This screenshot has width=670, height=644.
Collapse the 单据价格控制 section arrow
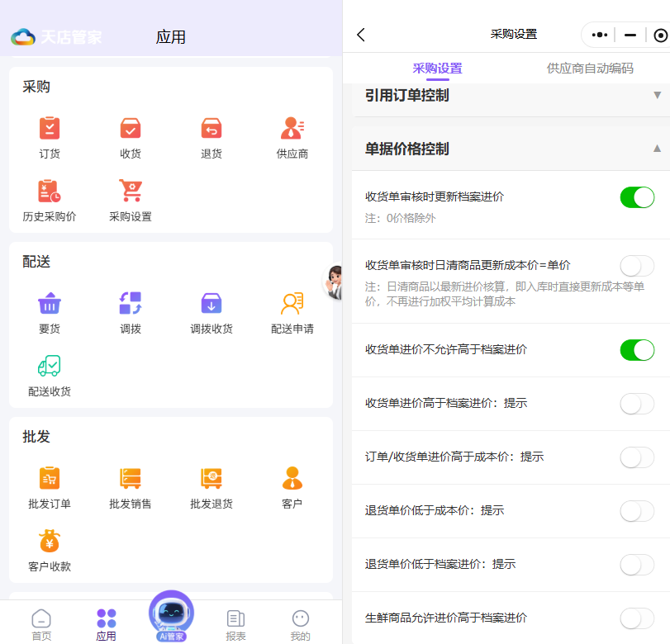[657, 149]
